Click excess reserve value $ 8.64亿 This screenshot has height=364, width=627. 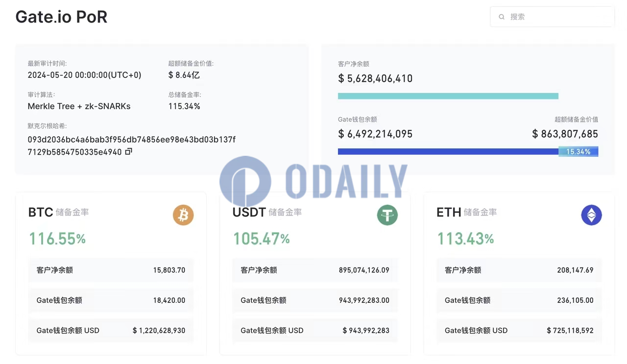tap(184, 75)
